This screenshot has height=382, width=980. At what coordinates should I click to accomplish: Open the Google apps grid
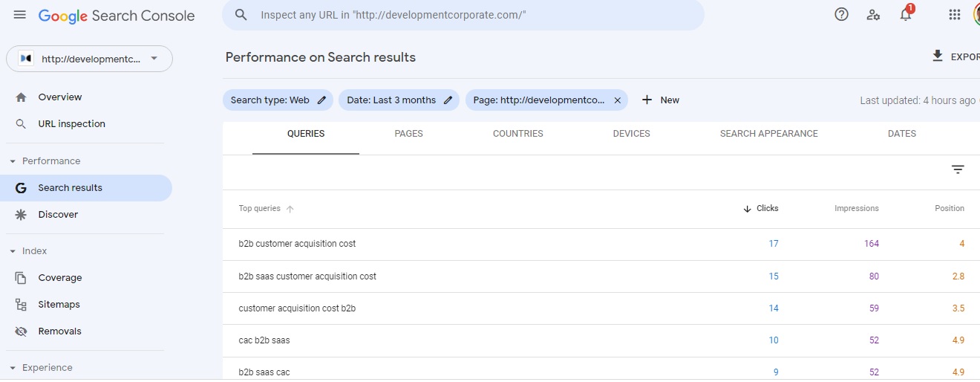(955, 15)
